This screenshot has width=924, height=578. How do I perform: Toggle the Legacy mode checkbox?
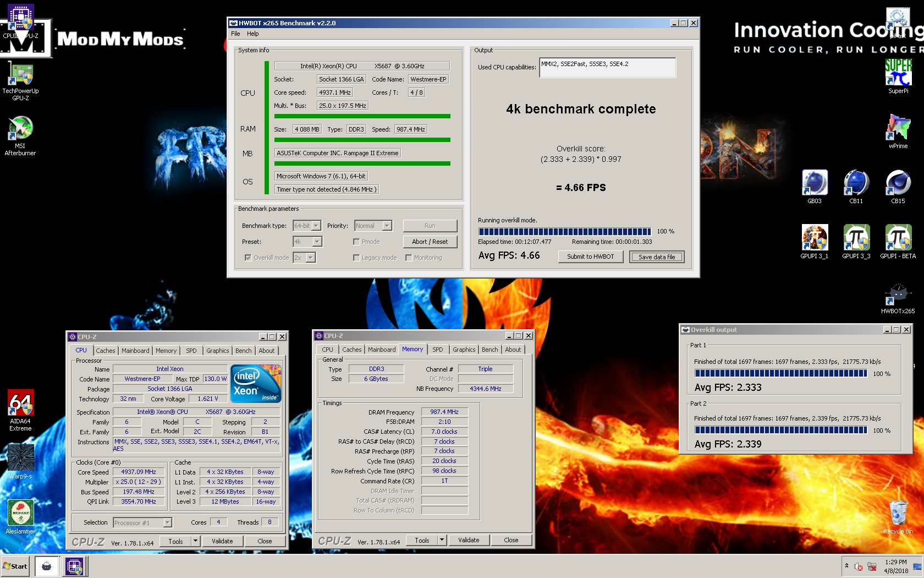pyautogui.click(x=356, y=258)
